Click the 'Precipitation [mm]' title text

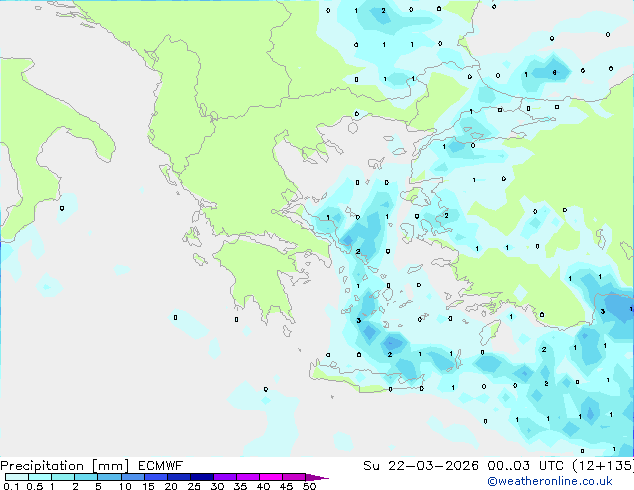pyautogui.click(x=65, y=466)
